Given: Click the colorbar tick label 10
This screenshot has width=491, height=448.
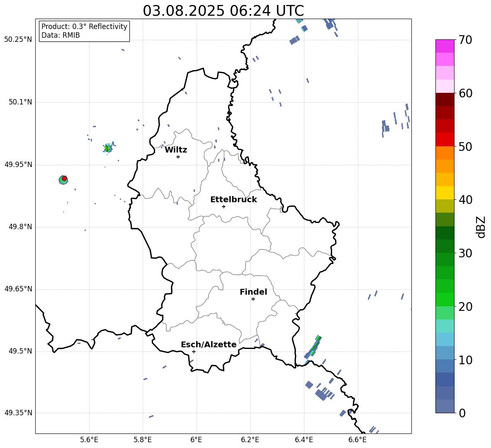Looking at the screenshot, I should (x=465, y=360).
